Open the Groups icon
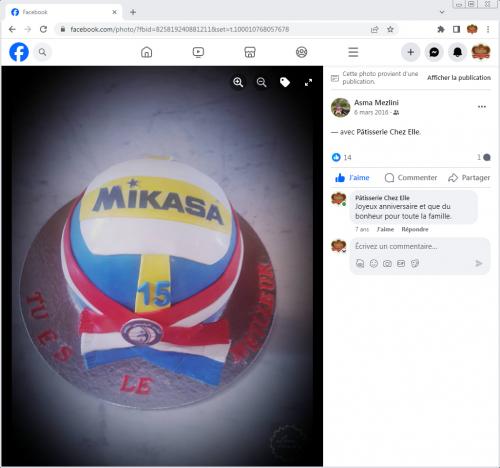Viewport: 500px width, 468px height. pos(302,52)
